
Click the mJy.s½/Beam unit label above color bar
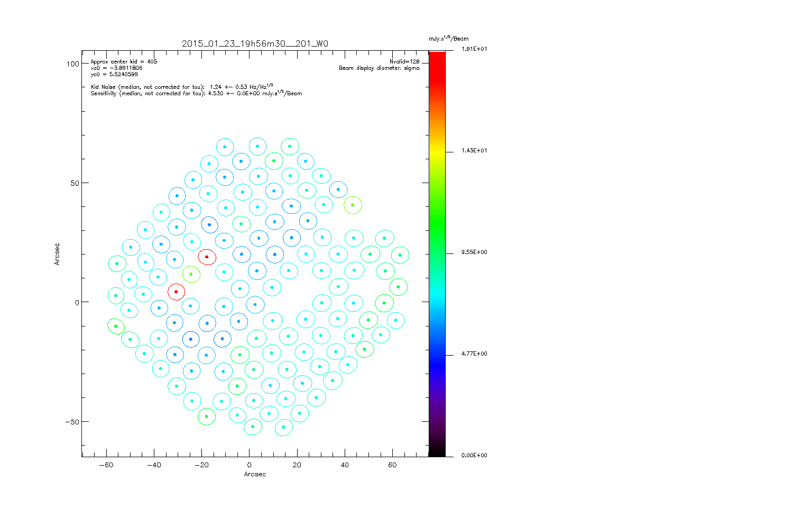click(x=448, y=39)
